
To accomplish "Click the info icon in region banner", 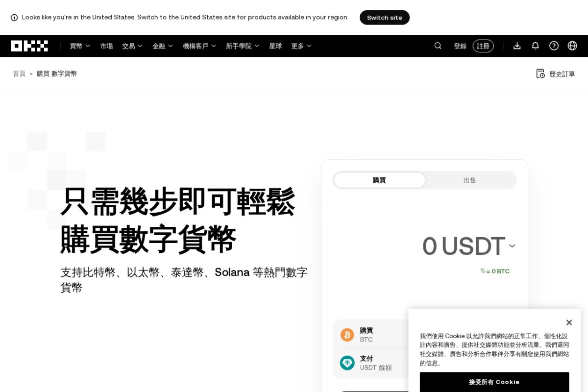I will click(14, 18).
